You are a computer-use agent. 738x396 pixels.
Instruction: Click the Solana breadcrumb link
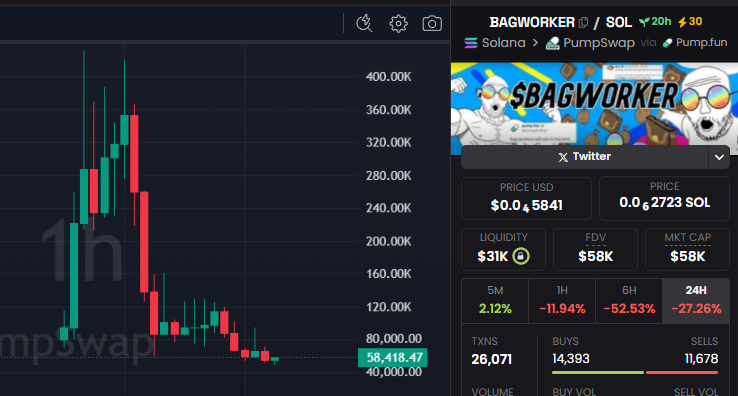(x=503, y=43)
